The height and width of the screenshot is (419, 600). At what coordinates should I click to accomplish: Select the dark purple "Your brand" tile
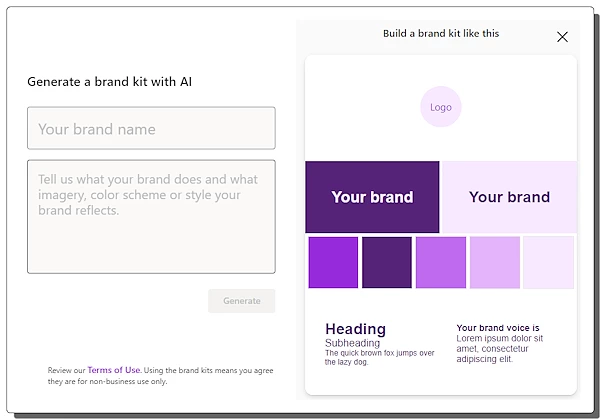pyautogui.click(x=372, y=197)
